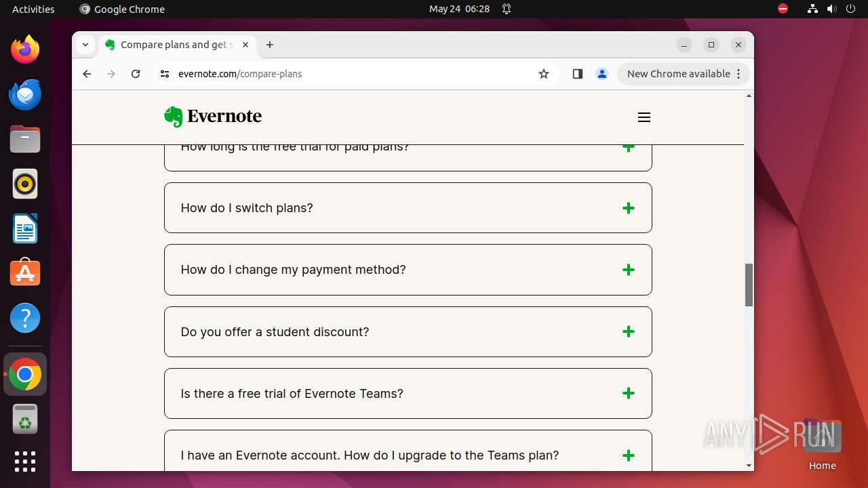Screen dimensions: 868x488
Task: Expand the free trial length question
Action: pyautogui.click(x=408, y=158)
